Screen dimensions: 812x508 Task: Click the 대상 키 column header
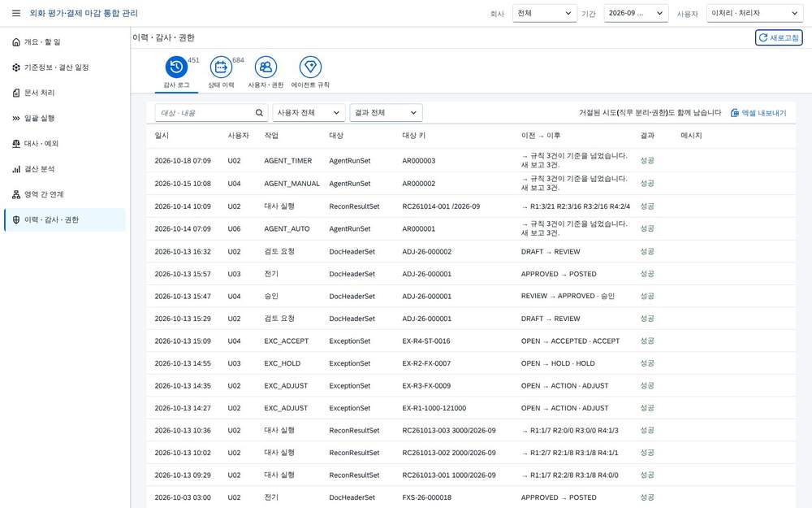414,135
